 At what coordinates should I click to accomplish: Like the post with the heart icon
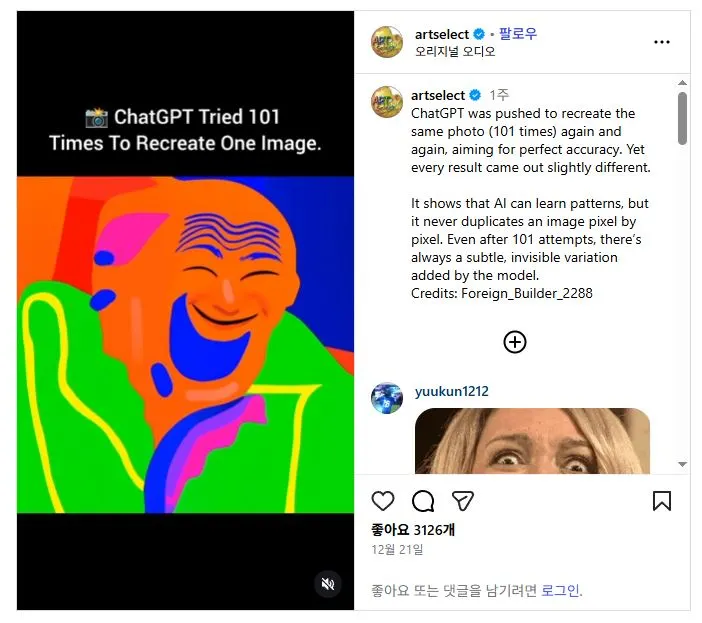[x=383, y=500]
